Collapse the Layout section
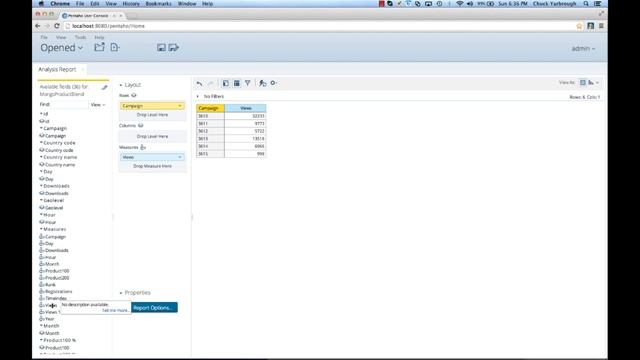Viewport: 640px width, 360px height. 121,85
